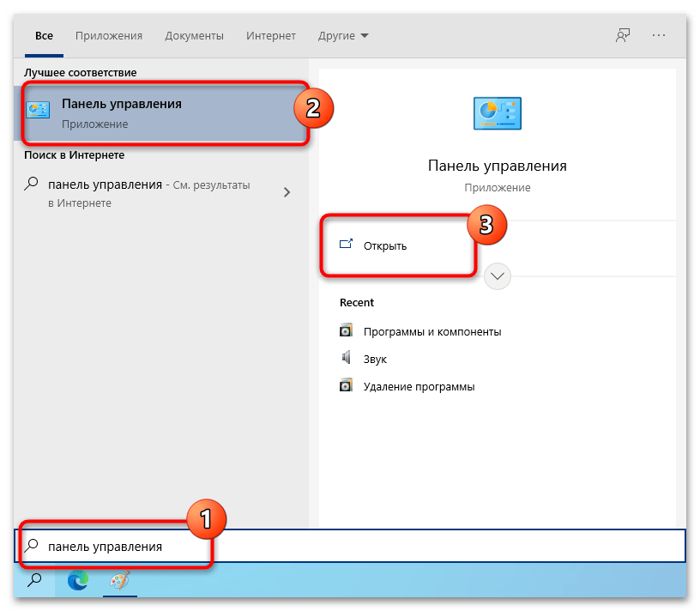
Task: Click the magnifier icon in the search field
Action: [x=31, y=545]
